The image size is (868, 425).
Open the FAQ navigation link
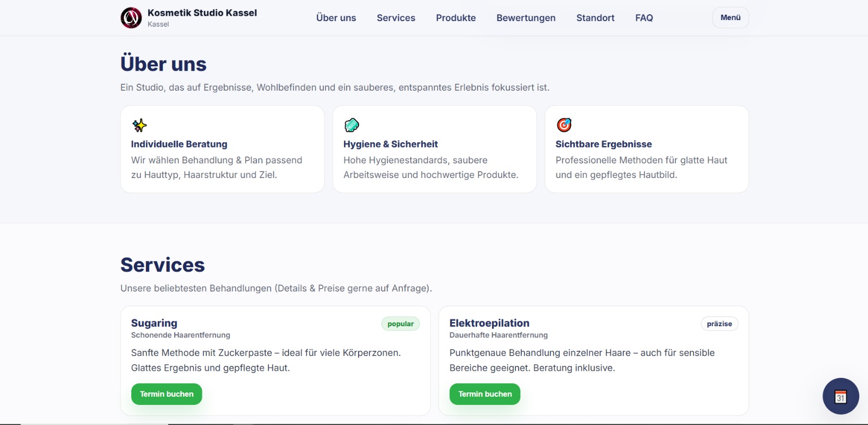click(644, 18)
